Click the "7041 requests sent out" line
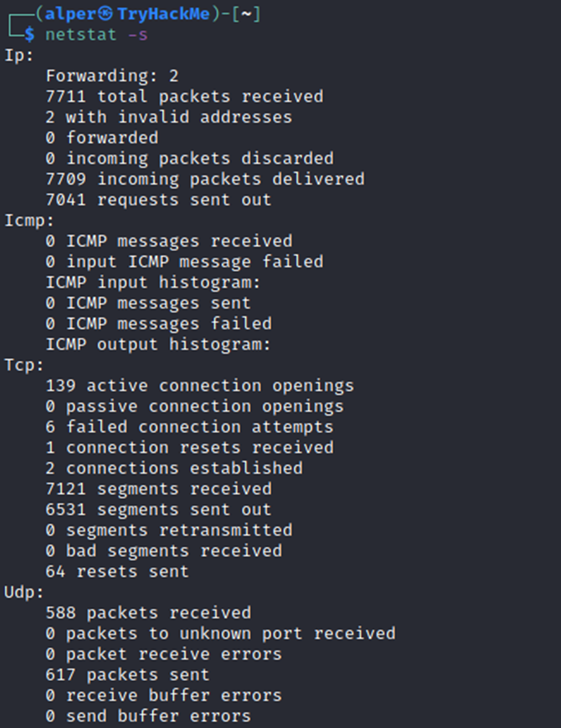This screenshot has height=728, width=561. point(158,200)
